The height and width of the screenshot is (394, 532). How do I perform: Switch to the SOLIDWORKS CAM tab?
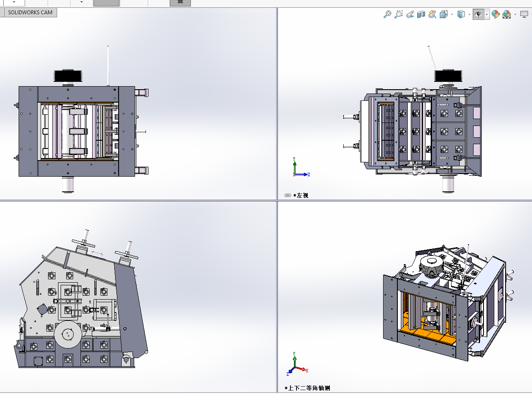30,12
